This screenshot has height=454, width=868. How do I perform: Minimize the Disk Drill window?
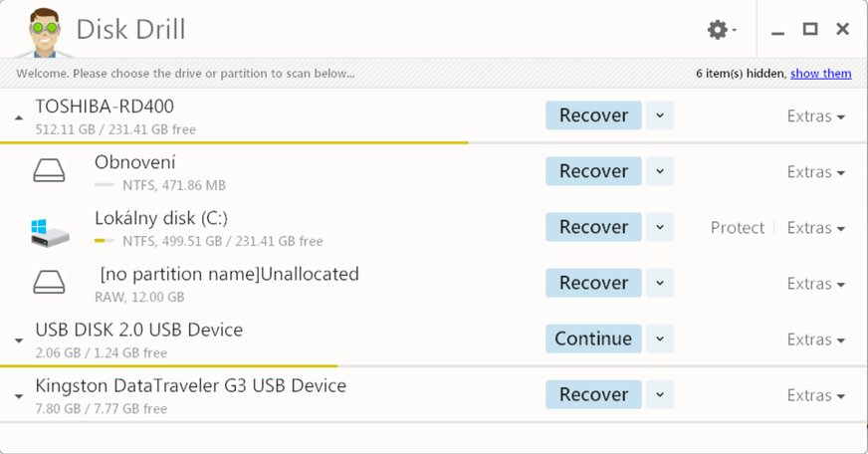[779, 30]
